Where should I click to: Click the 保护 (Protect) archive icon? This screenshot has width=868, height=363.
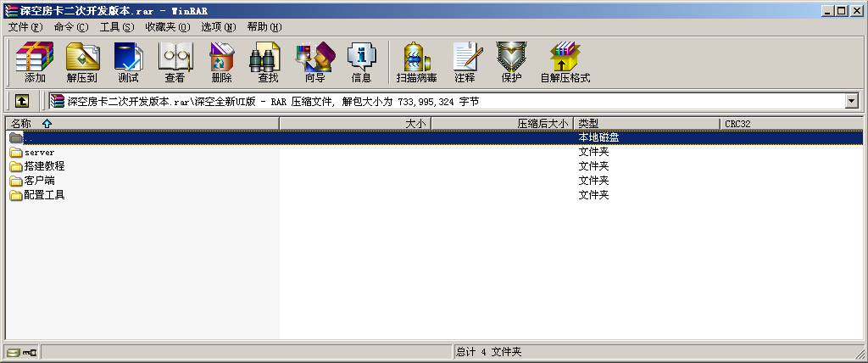coord(511,62)
